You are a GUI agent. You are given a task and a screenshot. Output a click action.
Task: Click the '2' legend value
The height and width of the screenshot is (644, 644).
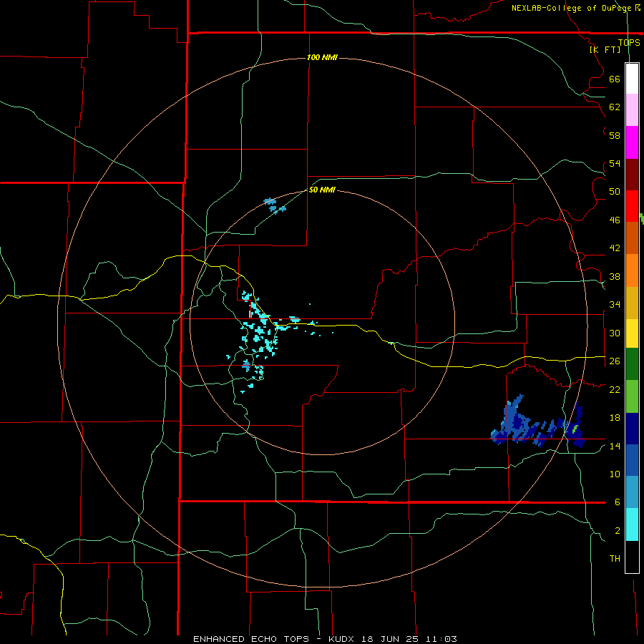[x=618, y=531]
